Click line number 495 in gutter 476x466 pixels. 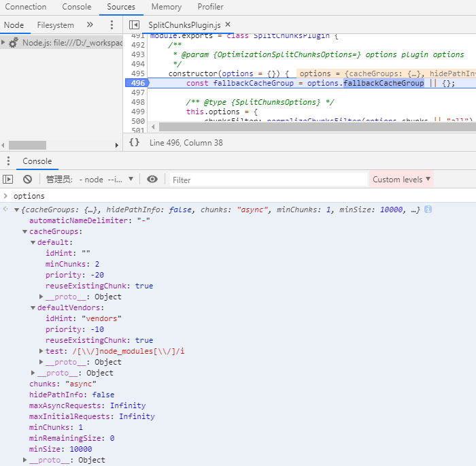click(x=138, y=73)
